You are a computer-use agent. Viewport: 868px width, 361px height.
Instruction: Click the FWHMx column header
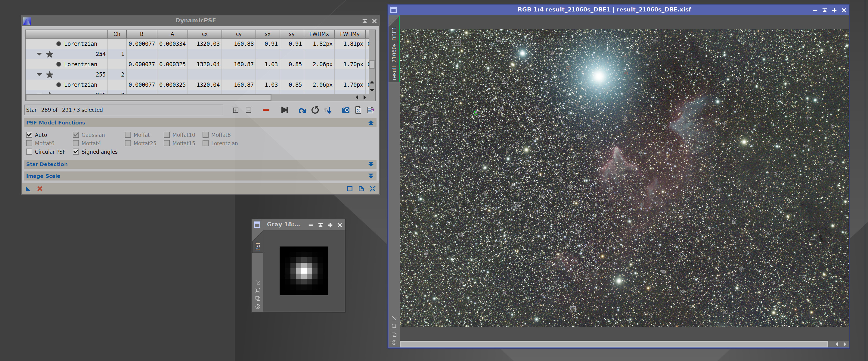(x=319, y=34)
